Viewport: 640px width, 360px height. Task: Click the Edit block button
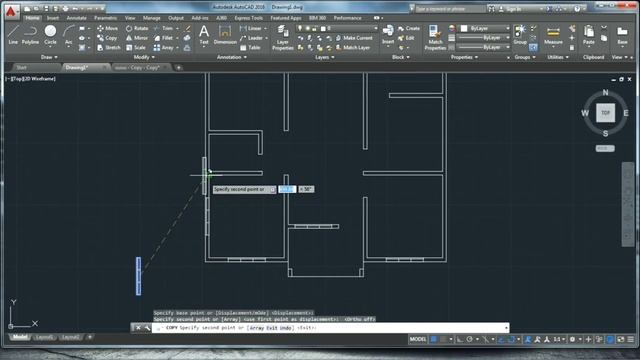pyautogui.click(x=406, y=38)
